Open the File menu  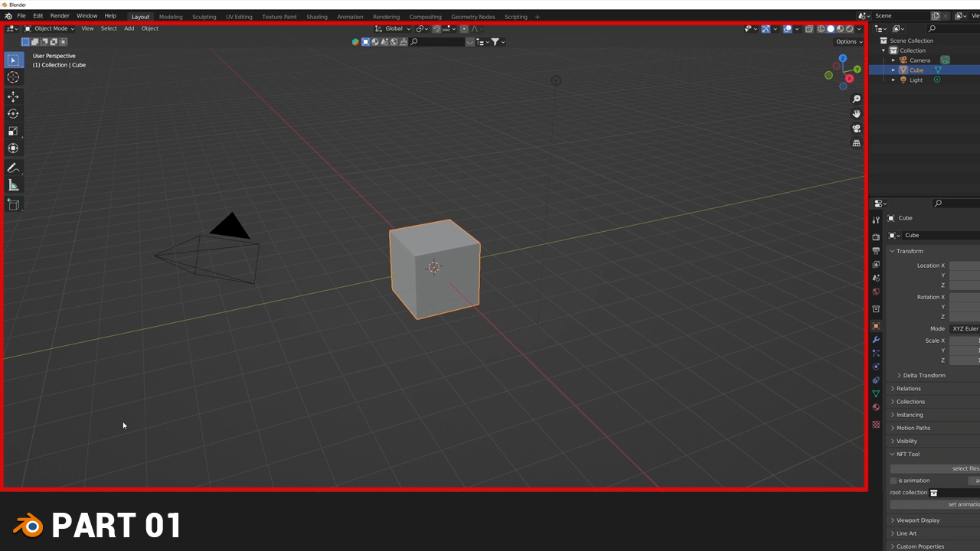21,16
